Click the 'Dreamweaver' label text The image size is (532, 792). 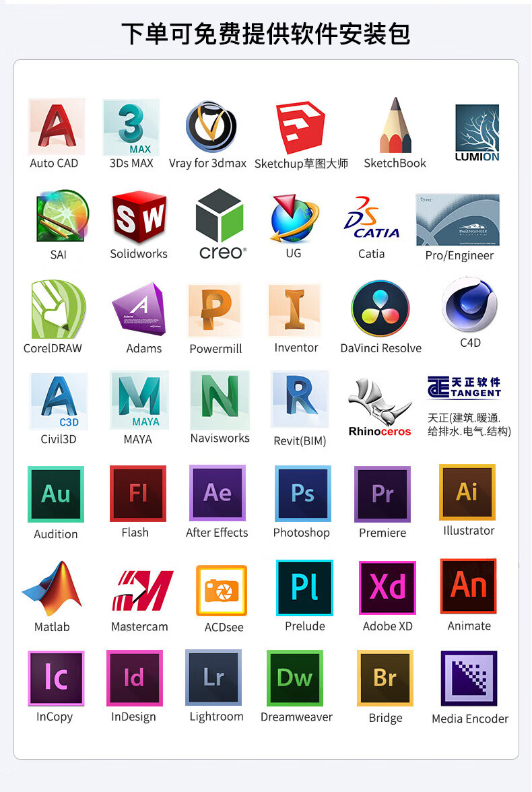pyautogui.click(x=296, y=717)
